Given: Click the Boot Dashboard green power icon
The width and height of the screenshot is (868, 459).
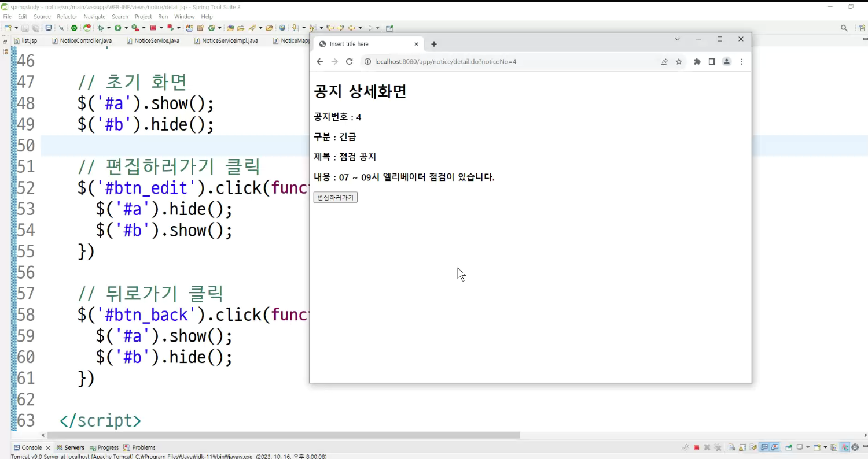Looking at the screenshot, I should tap(74, 28).
